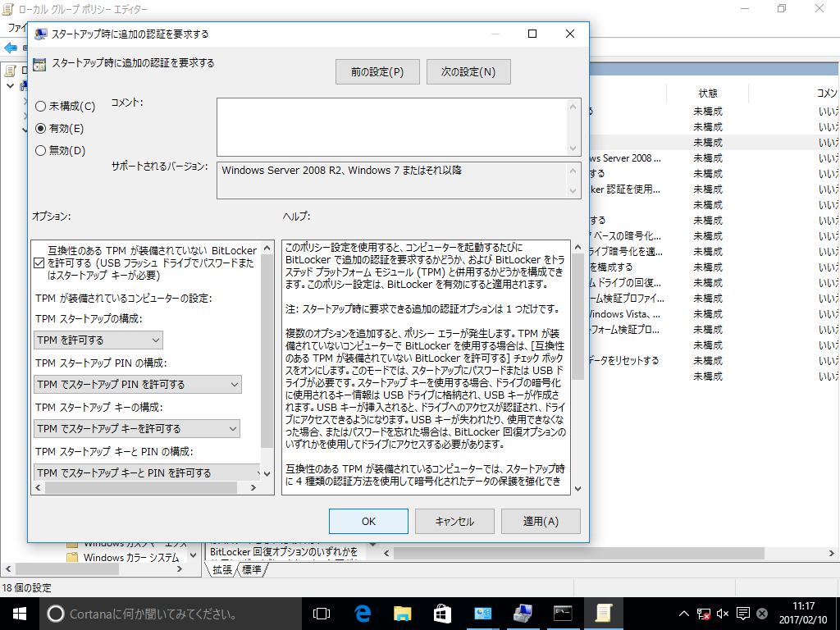
Task: Open the taskbar clock and date
Action: [803, 614]
